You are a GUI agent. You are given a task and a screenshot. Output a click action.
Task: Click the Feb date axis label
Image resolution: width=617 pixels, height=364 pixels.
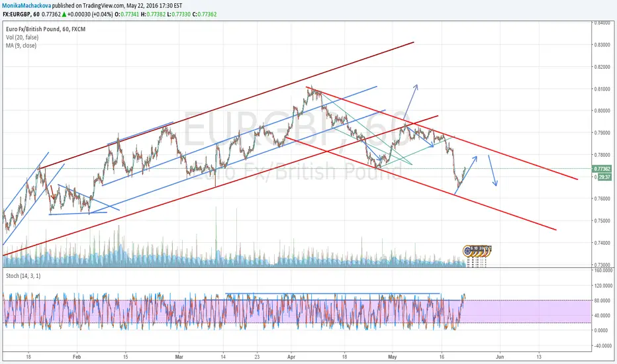click(77, 357)
